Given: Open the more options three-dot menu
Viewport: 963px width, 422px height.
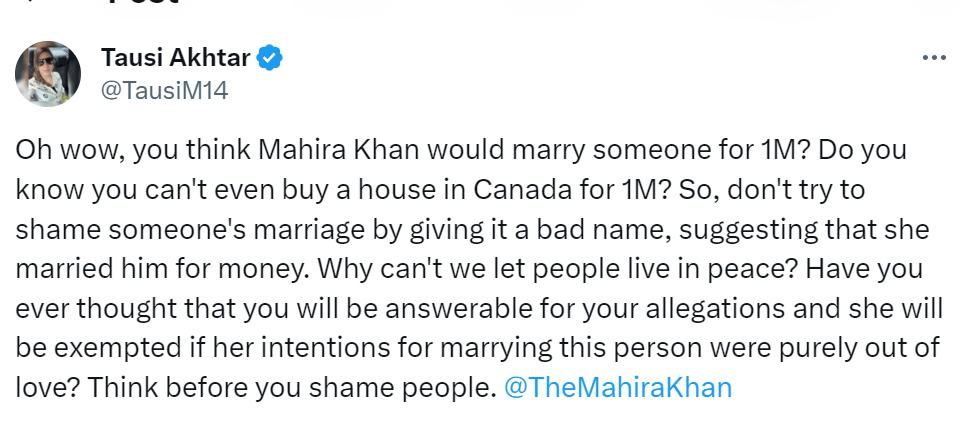Looking at the screenshot, I should (x=934, y=59).
